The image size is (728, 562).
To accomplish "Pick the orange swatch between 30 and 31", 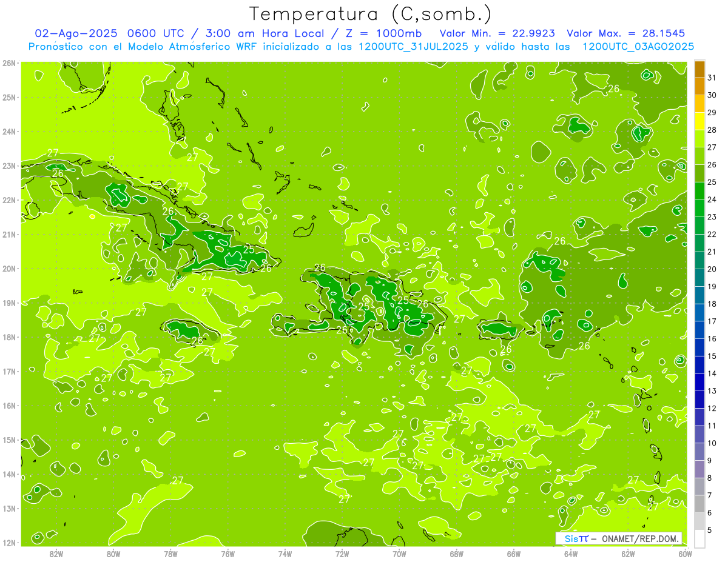I will (x=699, y=86).
